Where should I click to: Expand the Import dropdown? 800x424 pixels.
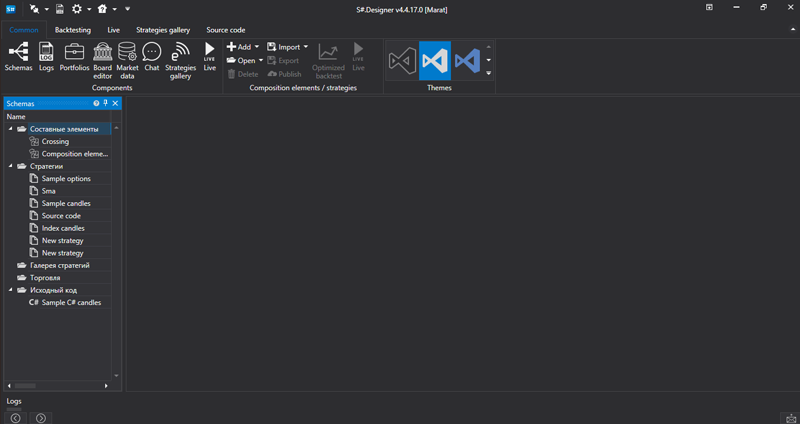(x=305, y=47)
